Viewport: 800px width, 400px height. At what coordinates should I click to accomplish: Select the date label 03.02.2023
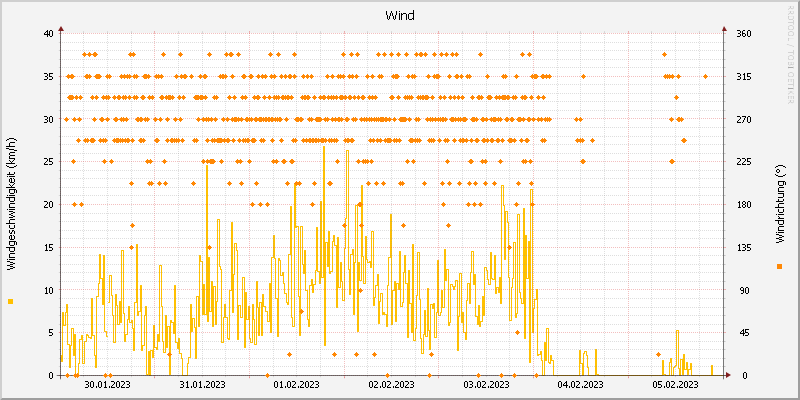point(486,385)
